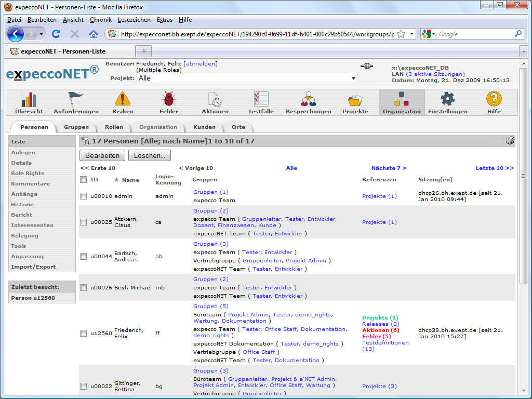The image size is (532, 399).
Task: Click the printer icon in list header
Action: point(510,141)
